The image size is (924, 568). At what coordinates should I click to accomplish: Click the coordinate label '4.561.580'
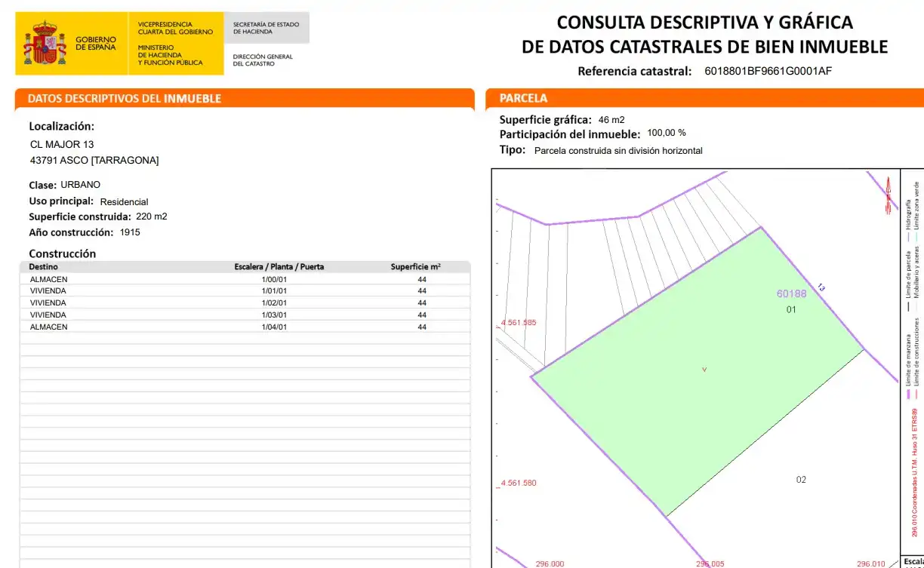[518, 484]
